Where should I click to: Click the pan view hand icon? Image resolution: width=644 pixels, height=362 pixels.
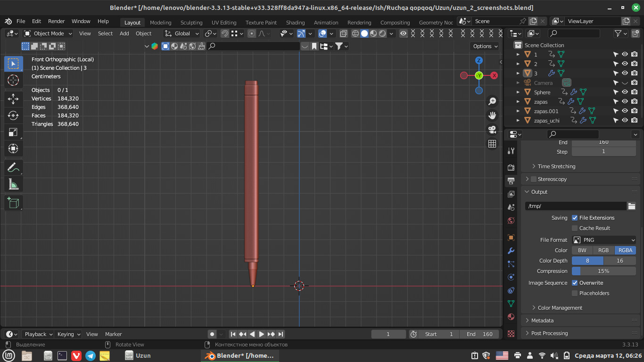(492, 115)
